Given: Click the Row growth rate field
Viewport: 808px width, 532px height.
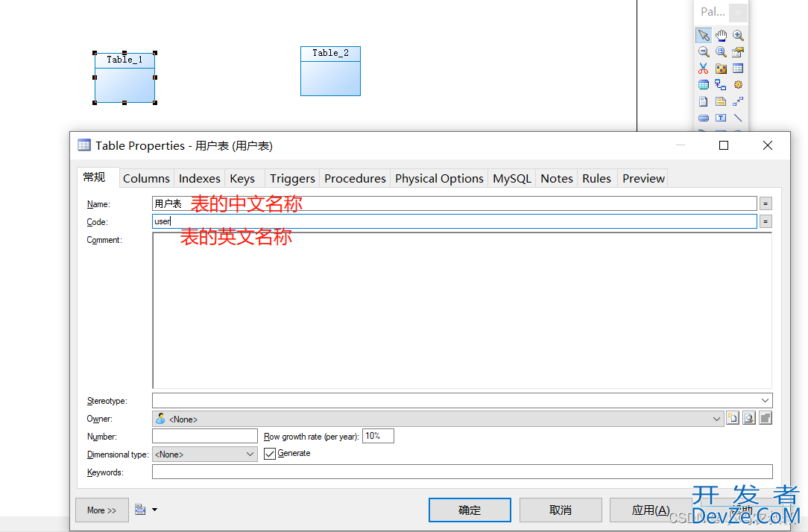Looking at the screenshot, I should (x=378, y=436).
